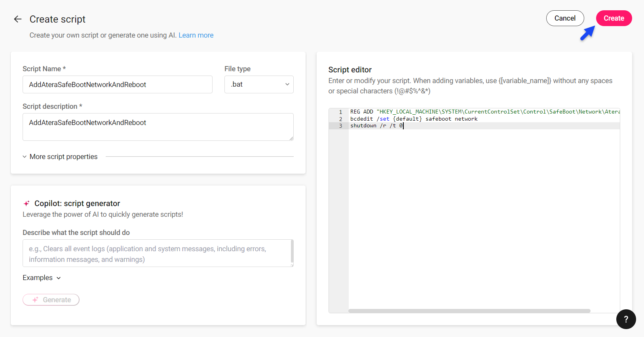Open the File type .bat dropdown

(259, 84)
